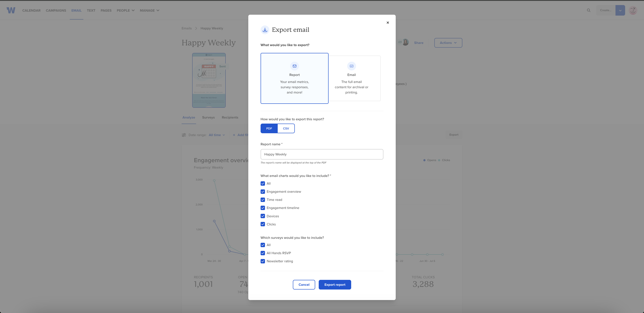644x313 pixels.
Task: Open the All time date range dropdown
Action: (217, 135)
